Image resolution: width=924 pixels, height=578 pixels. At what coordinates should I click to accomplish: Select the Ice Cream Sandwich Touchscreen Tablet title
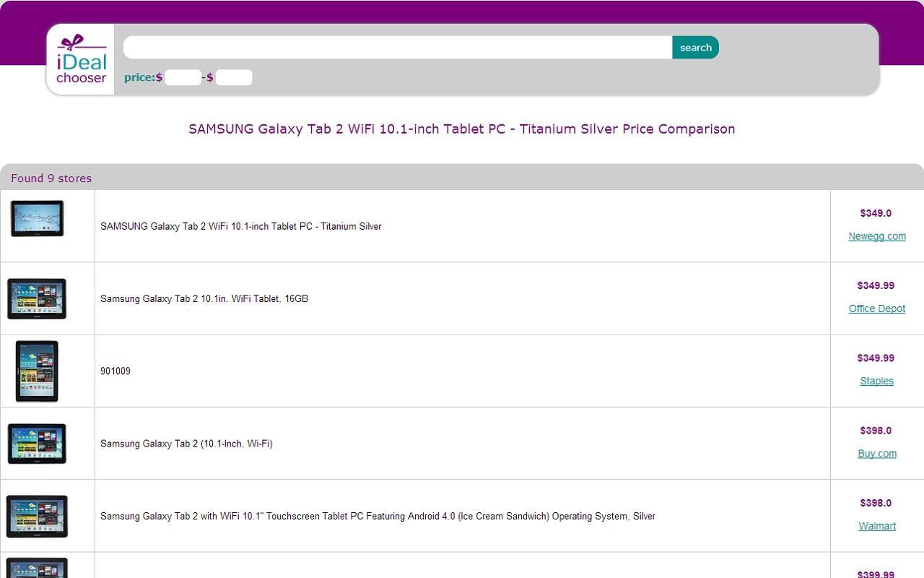click(x=378, y=517)
